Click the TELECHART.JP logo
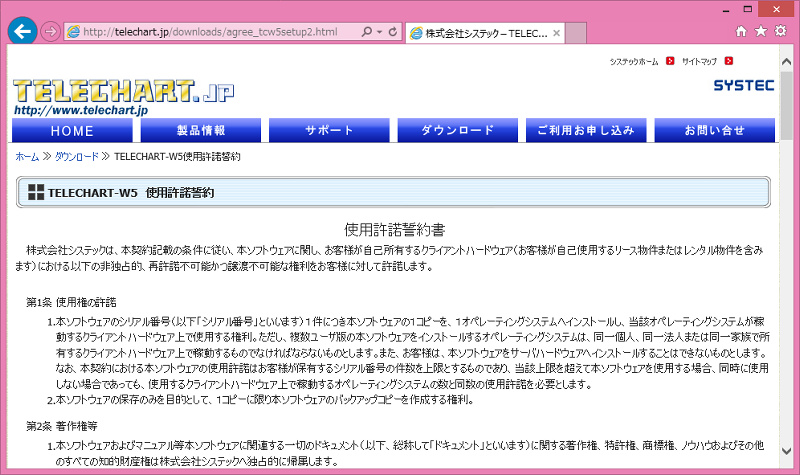 [124, 91]
